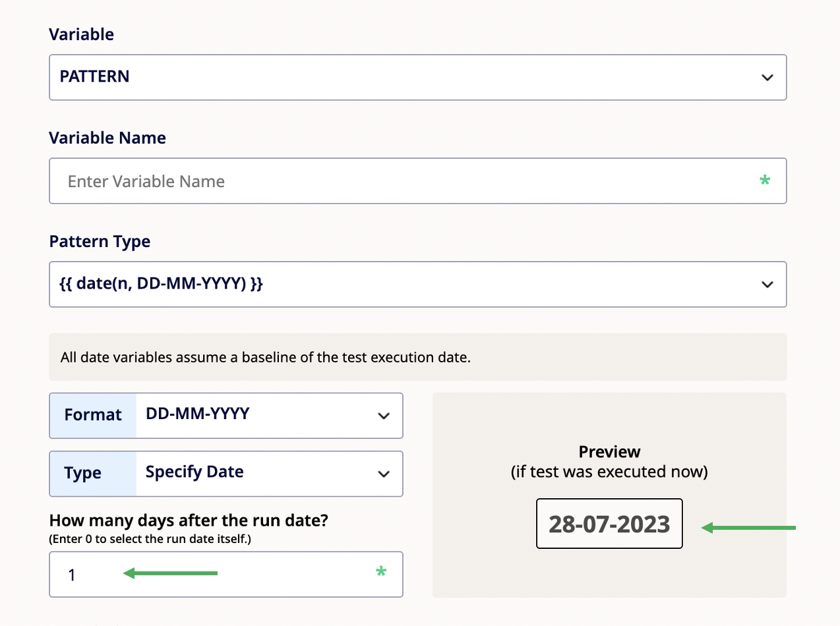Focus the days after run date input

click(x=226, y=575)
